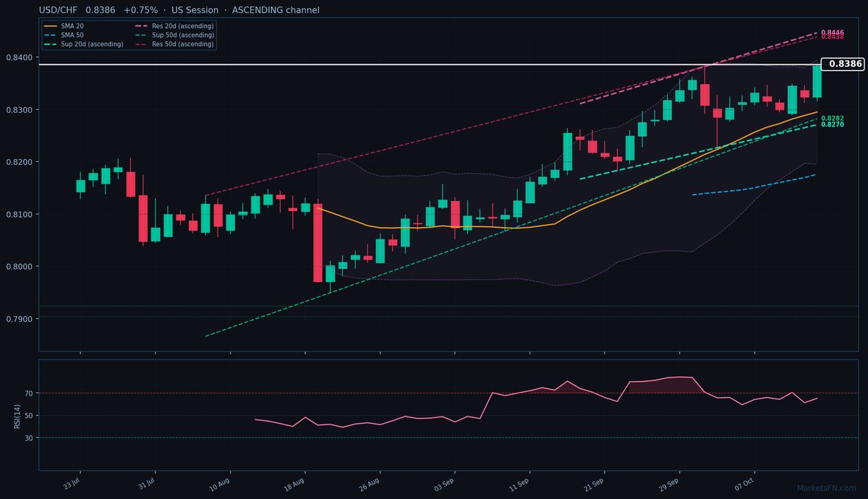
Task: Click the 03 Sep date label
Action: (445, 483)
